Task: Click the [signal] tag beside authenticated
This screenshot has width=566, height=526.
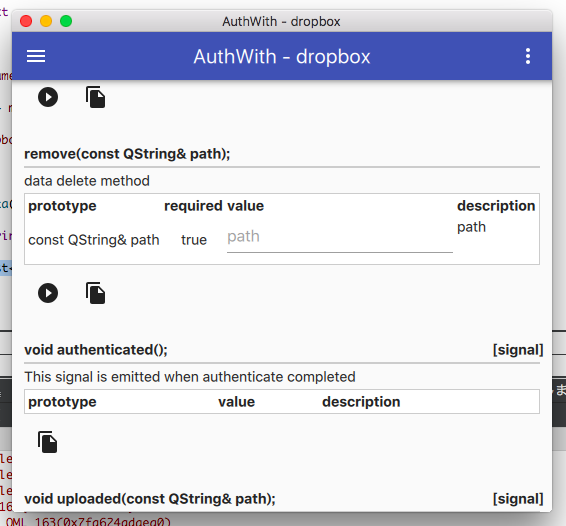Action: coord(518,350)
